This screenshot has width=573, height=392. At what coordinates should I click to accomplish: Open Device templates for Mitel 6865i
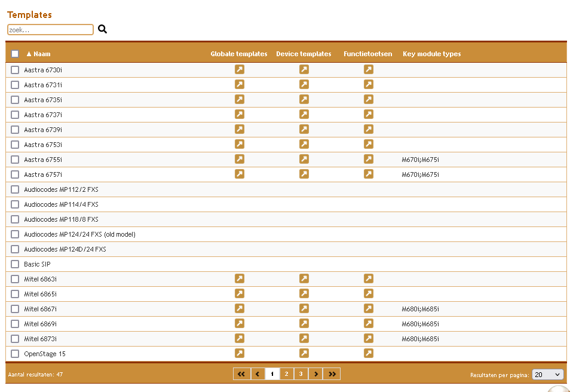304,294
